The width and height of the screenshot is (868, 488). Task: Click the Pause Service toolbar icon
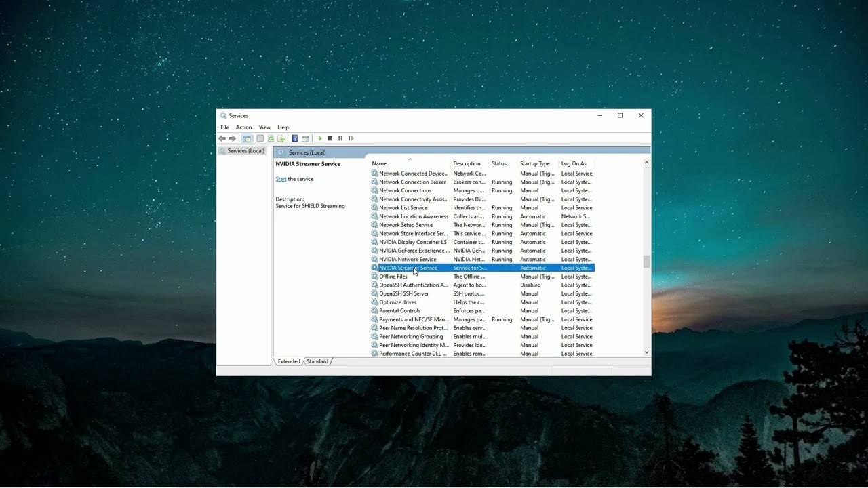click(x=340, y=138)
